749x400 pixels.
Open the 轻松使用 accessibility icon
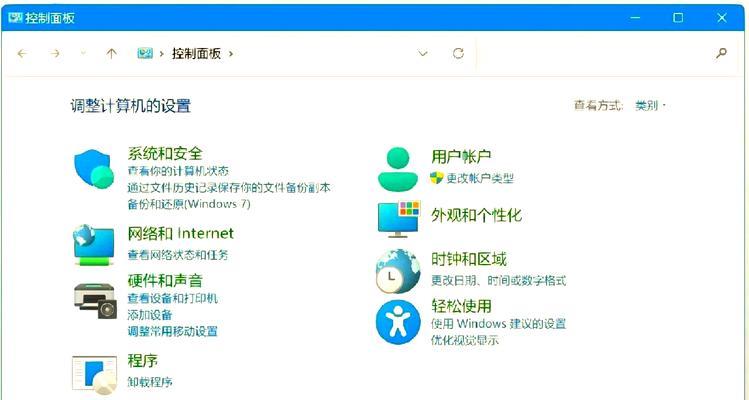click(x=398, y=322)
